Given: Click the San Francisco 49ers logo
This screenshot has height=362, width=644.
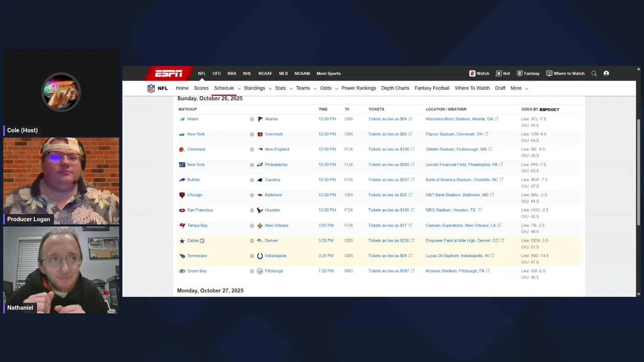Looking at the screenshot, I should click(182, 210).
